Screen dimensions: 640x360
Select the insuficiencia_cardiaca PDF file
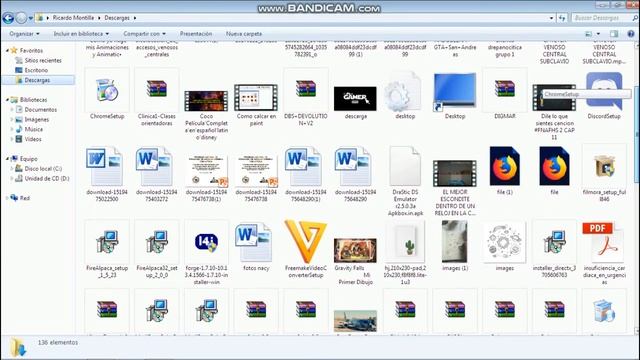pos(602,242)
